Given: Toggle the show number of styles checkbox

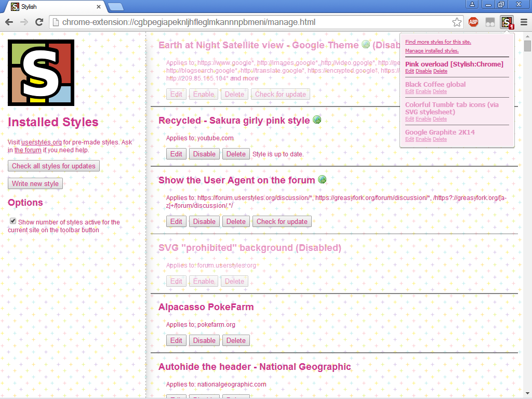Looking at the screenshot, I should (13, 221).
